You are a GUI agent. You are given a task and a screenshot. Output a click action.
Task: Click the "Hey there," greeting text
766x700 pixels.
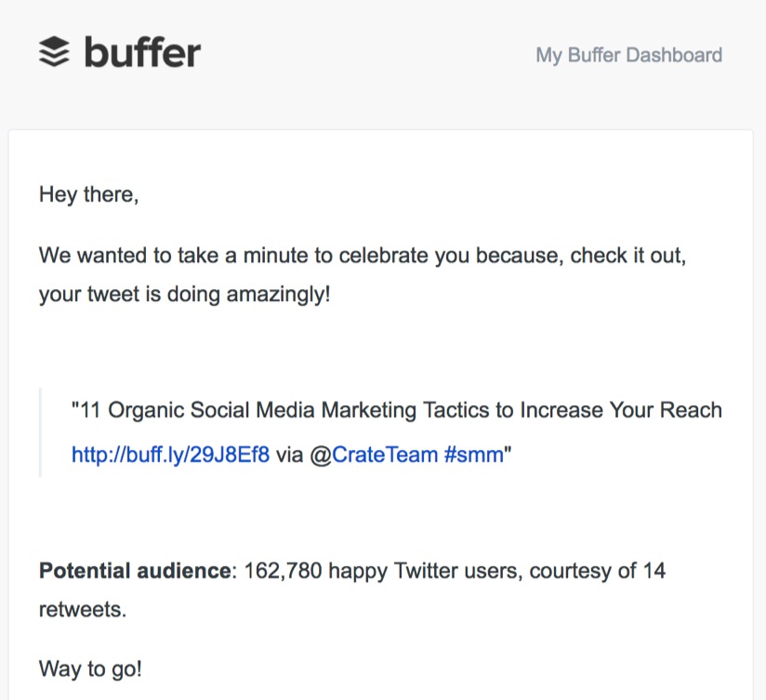coord(89,194)
